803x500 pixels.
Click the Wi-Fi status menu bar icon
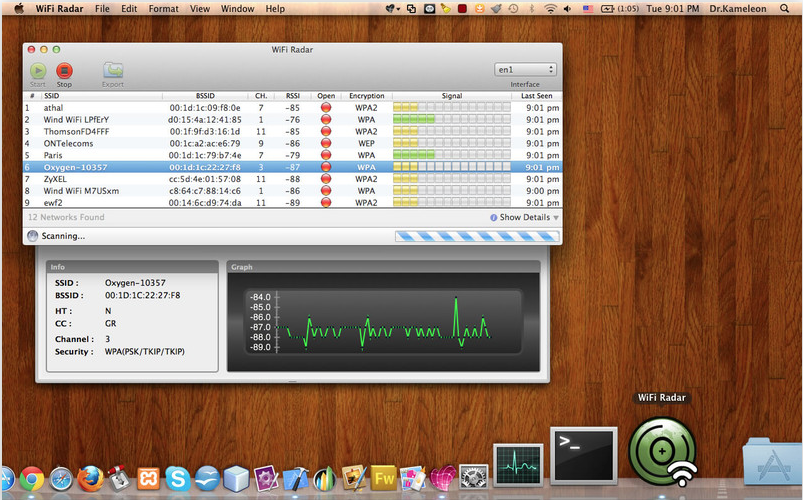click(551, 9)
